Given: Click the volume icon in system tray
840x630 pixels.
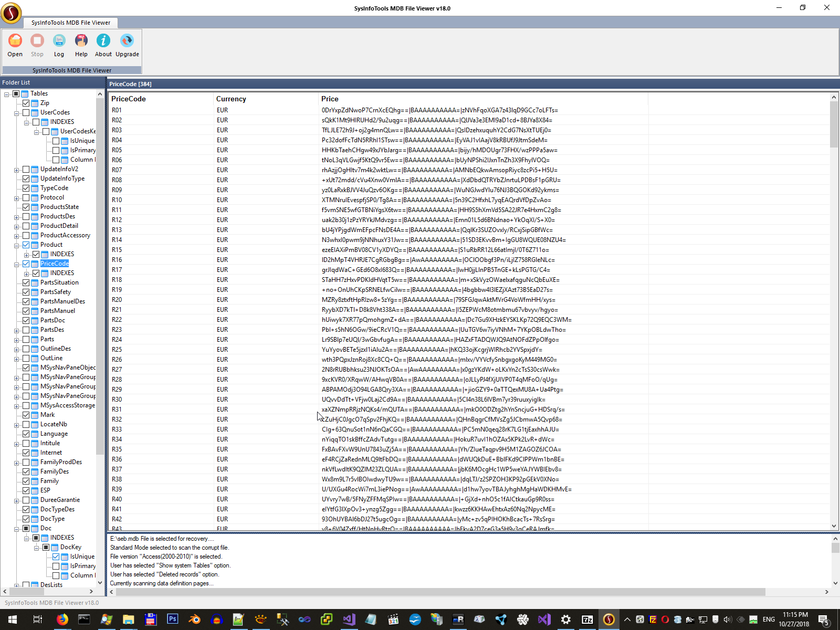Looking at the screenshot, I should [727, 619].
